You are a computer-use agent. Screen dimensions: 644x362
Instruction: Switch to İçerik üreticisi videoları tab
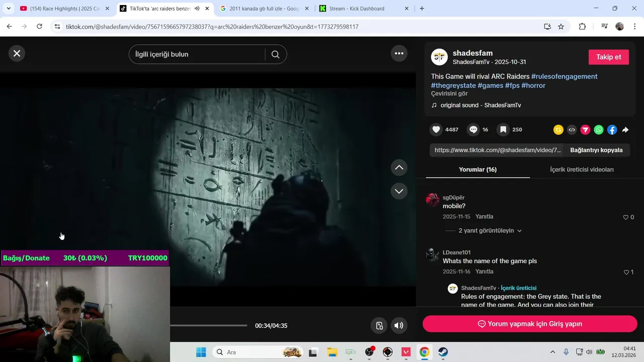[x=582, y=169]
